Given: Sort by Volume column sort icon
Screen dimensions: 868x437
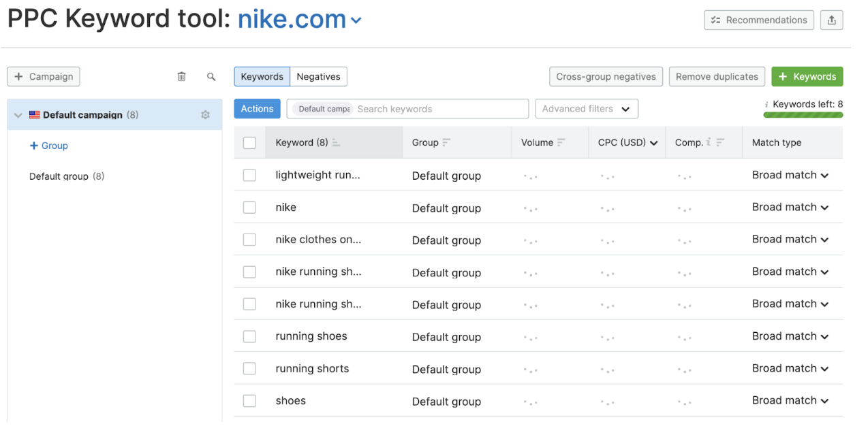Looking at the screenshot, I should pos(561,143).
